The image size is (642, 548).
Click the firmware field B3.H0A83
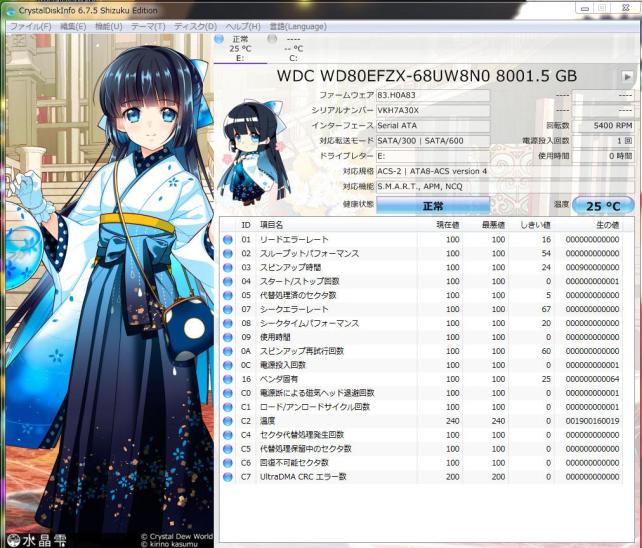coord(433,95)
